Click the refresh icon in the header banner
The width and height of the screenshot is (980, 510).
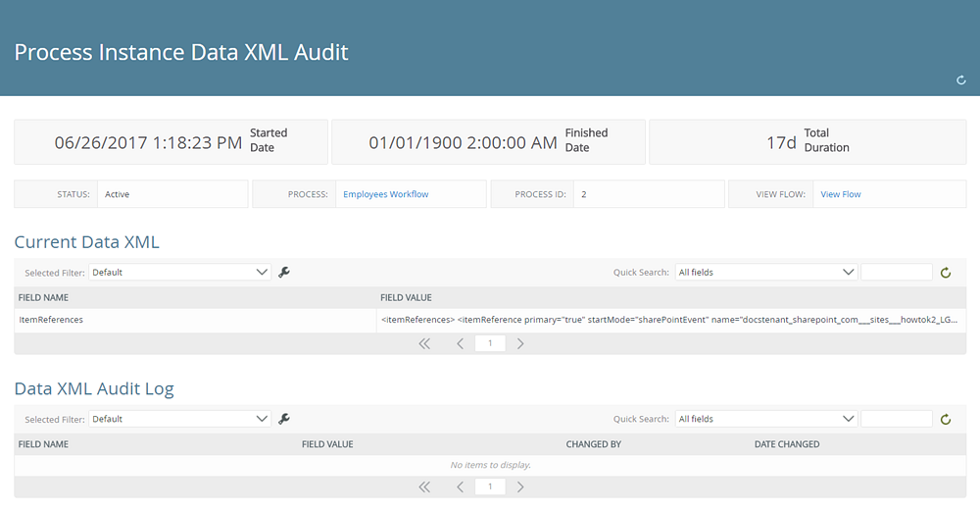pos(961,80)
